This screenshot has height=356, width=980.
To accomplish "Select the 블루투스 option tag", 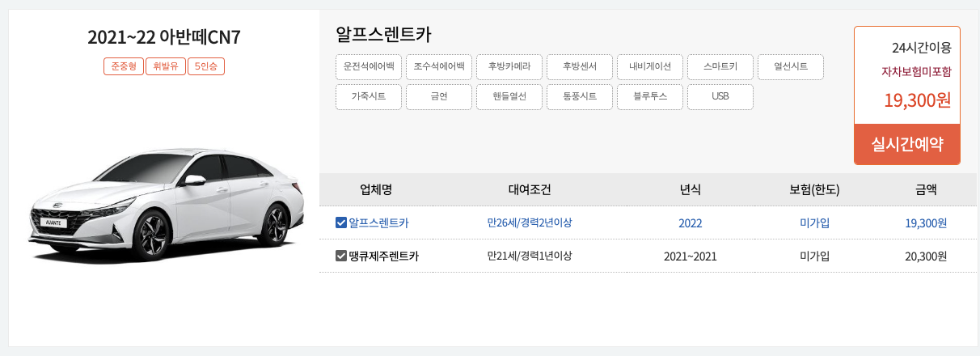I will (650, 96).
